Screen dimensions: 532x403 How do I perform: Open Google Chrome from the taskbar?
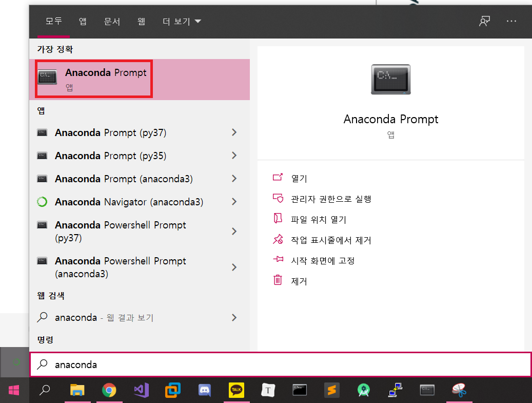pos(109,390)
